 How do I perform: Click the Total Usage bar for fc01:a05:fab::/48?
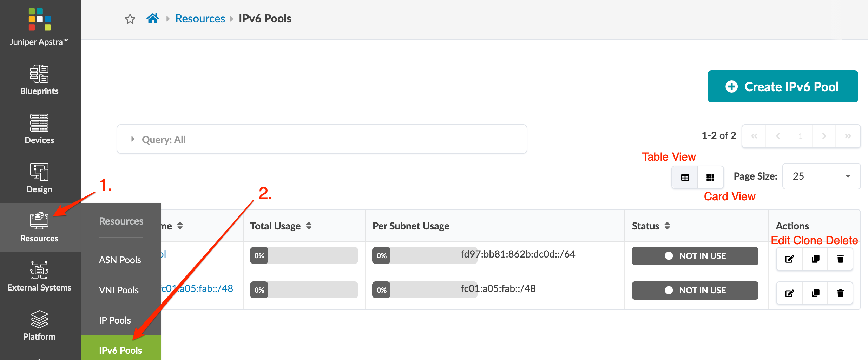[304, 290]
